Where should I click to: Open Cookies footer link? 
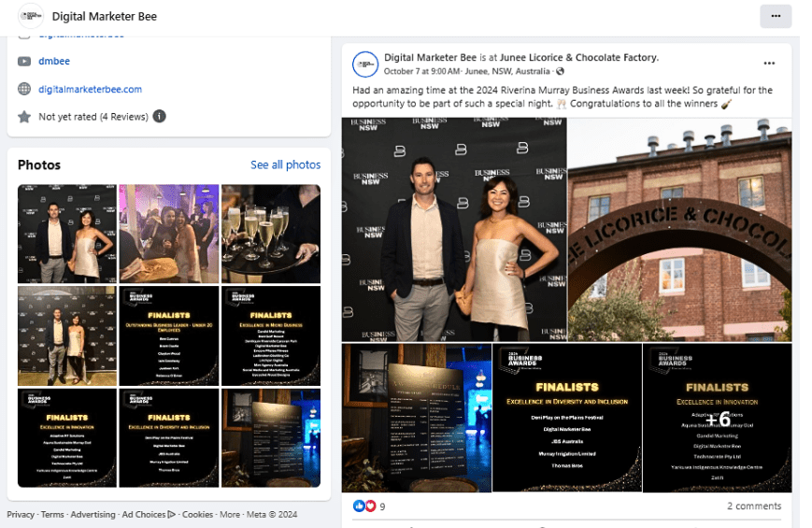pyautogui.click(x=197, y=514)
